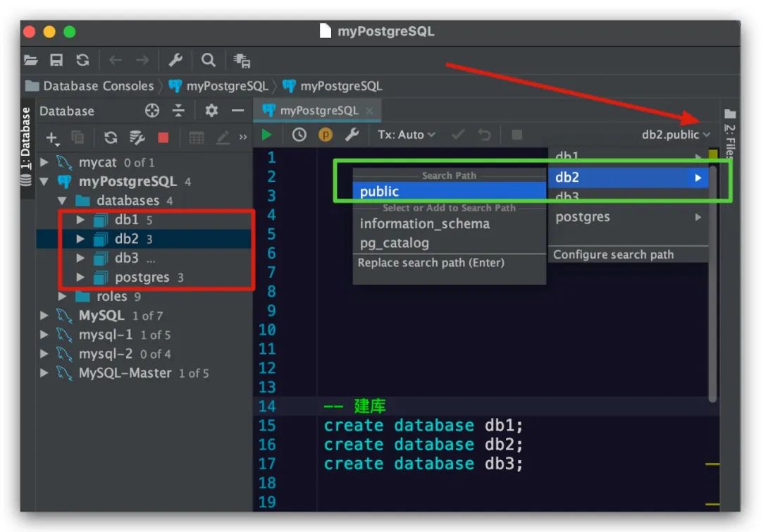Expand the db1 database node
Screen dimensions: 761x532
pos(80,219)
